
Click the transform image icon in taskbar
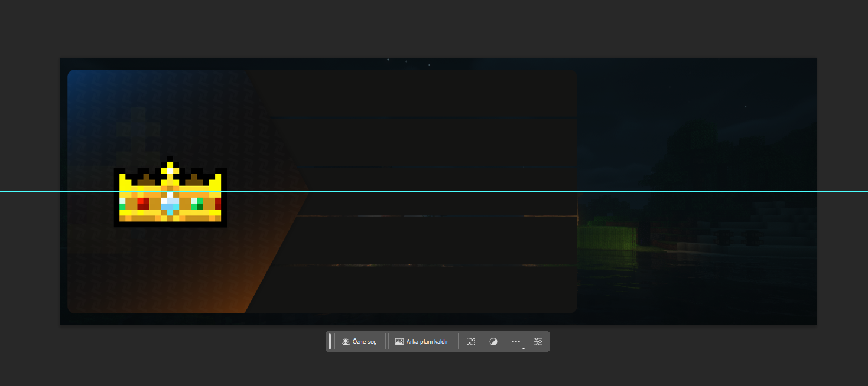point(471,342)
